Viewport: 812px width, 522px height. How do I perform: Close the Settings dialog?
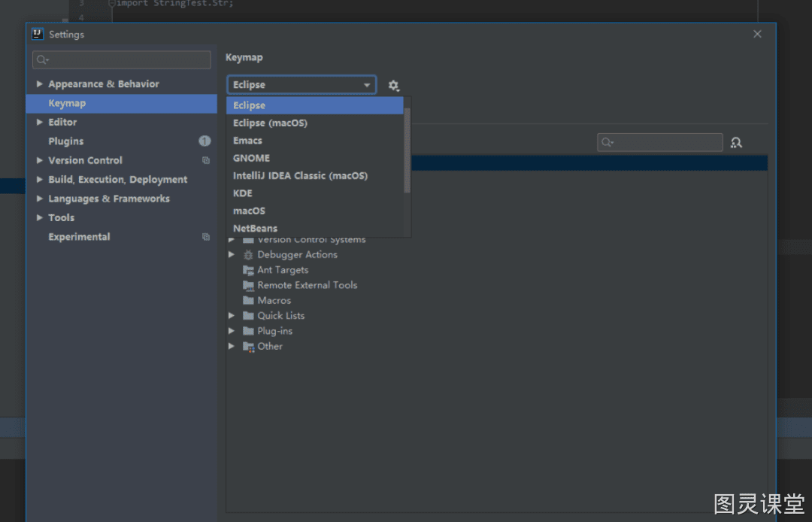pos(757,34)
